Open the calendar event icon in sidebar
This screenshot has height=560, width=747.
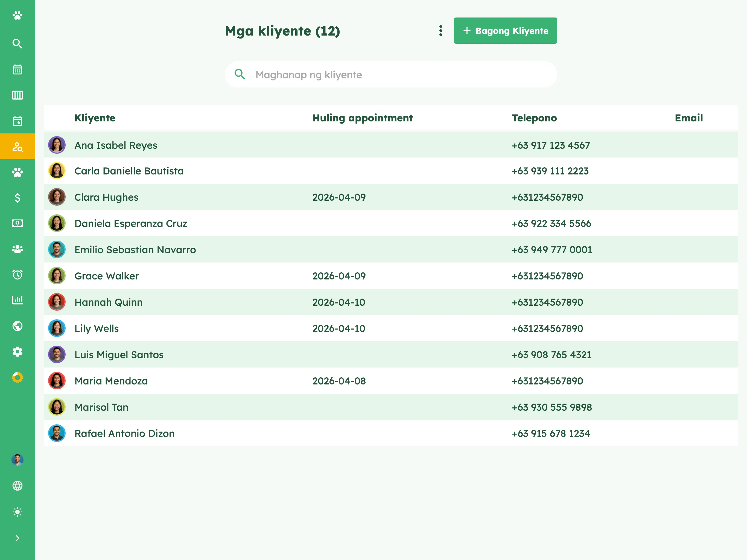17,121
